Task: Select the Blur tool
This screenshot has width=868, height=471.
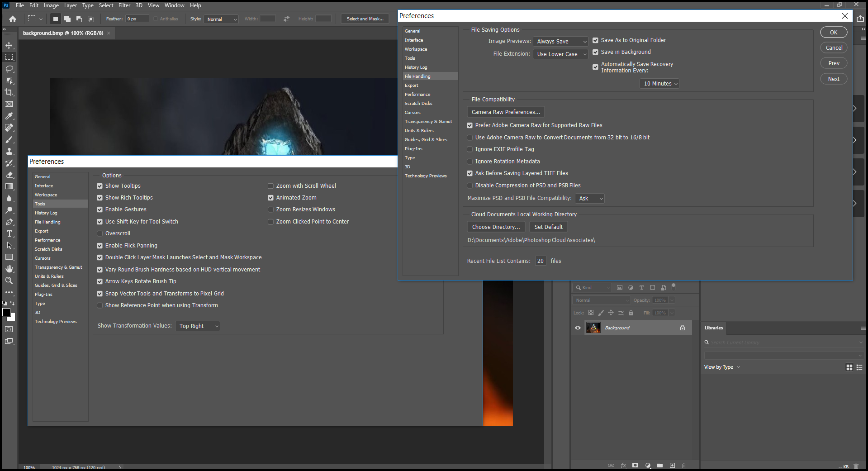Action: coord(9,198)
